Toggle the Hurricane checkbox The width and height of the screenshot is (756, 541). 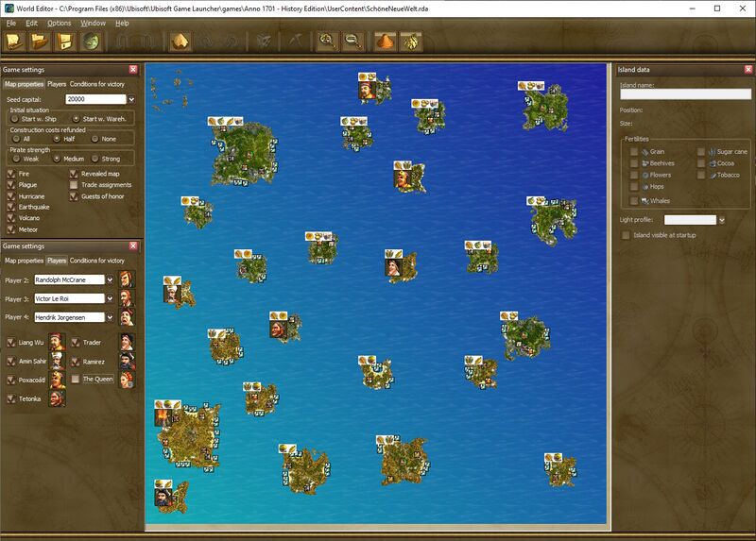(x=11, y=196)
